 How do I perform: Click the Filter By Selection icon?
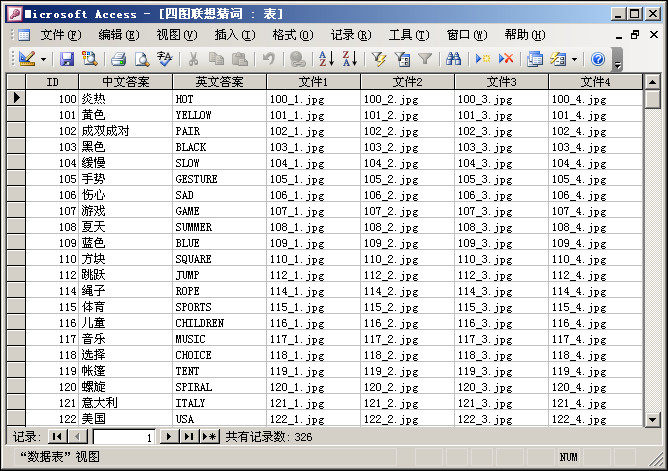point(379,59)
